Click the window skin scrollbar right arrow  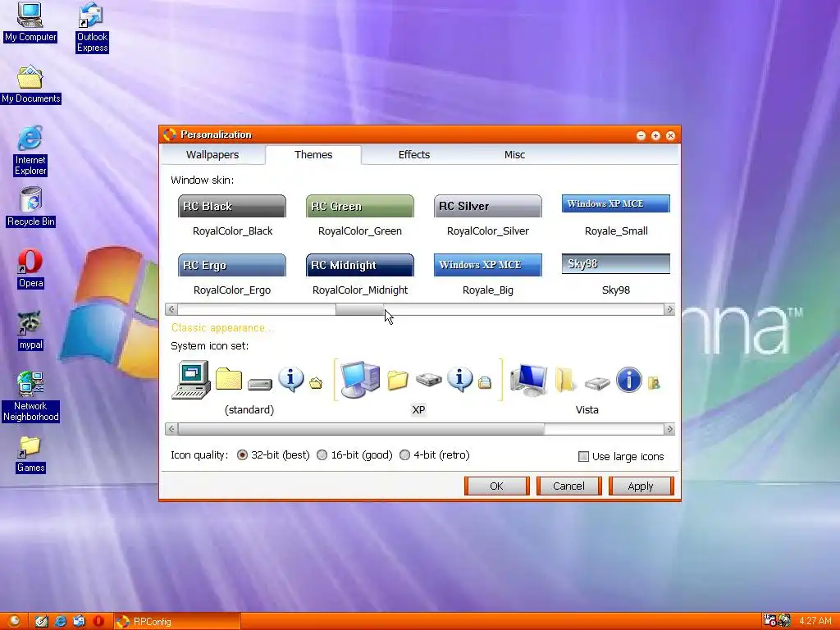pos(669,309)
